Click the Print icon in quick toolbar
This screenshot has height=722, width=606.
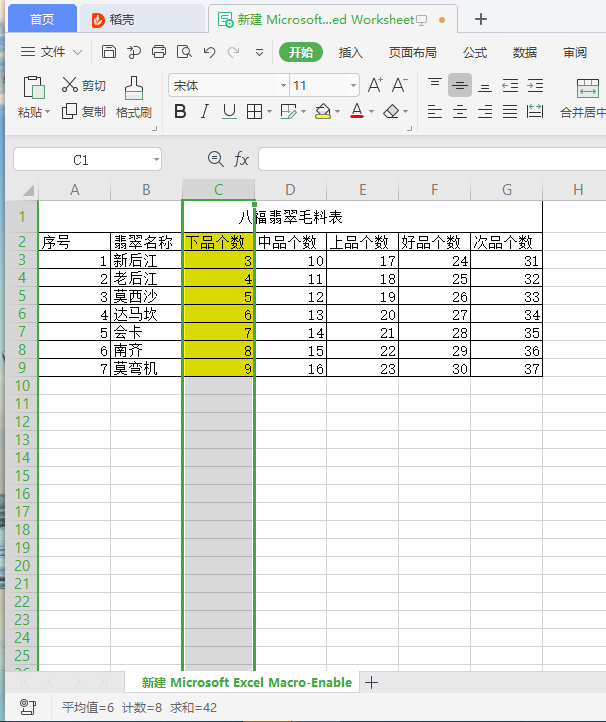[x=159, y=52]
